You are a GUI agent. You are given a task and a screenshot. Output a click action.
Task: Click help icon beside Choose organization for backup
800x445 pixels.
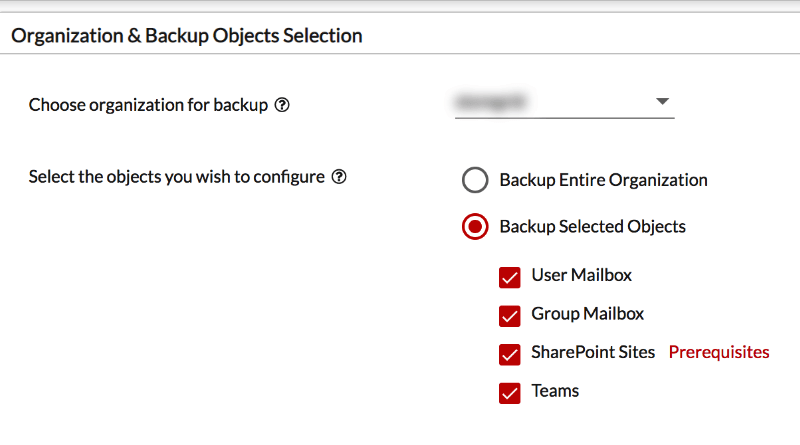[282, 105]
